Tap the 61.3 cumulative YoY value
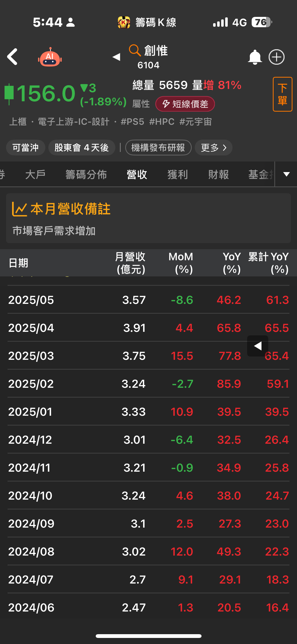The height and width of the screenshot is (644, 297). (x=278, y=300)
